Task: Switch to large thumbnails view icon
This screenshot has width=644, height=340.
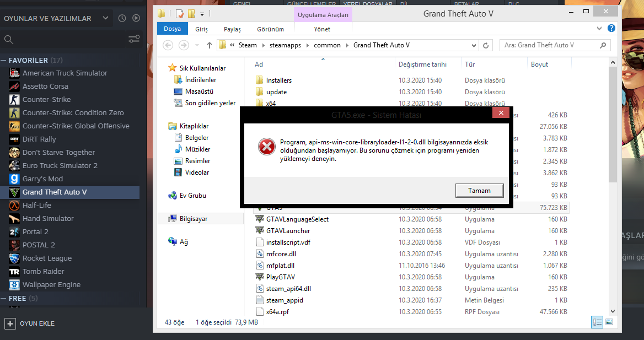Action: (x=609, y=322)
